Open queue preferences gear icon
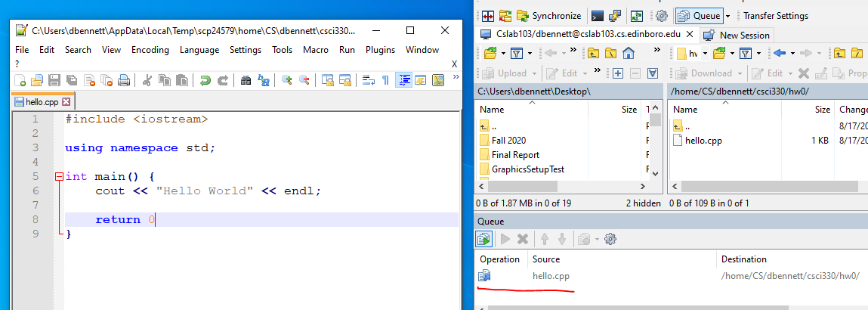 [610, 239]
